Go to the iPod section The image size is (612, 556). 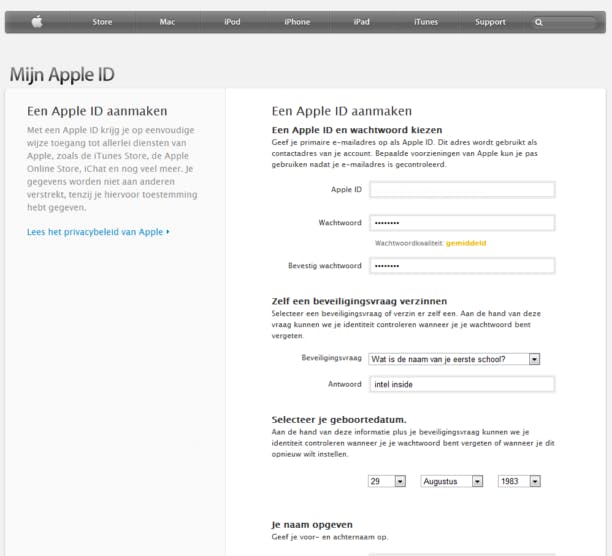tap(232, 22)
